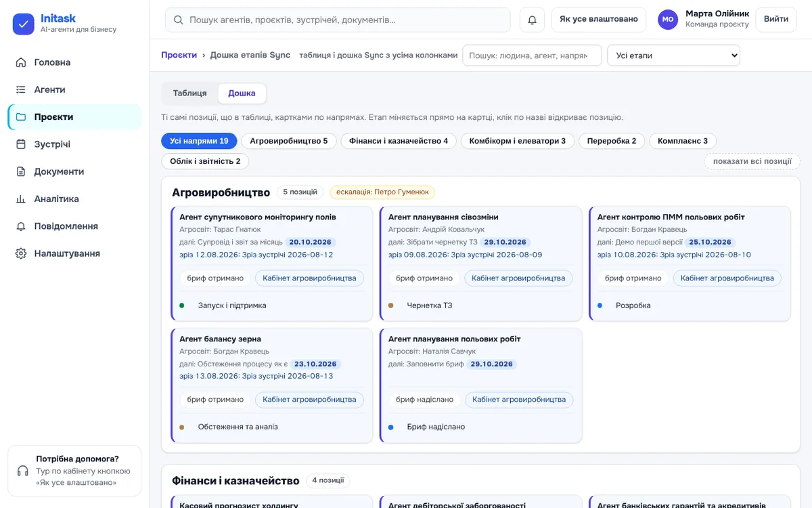Focus the people and agents filter search field
The height and width of the screenshot is (508, 812).
point(532,56)
